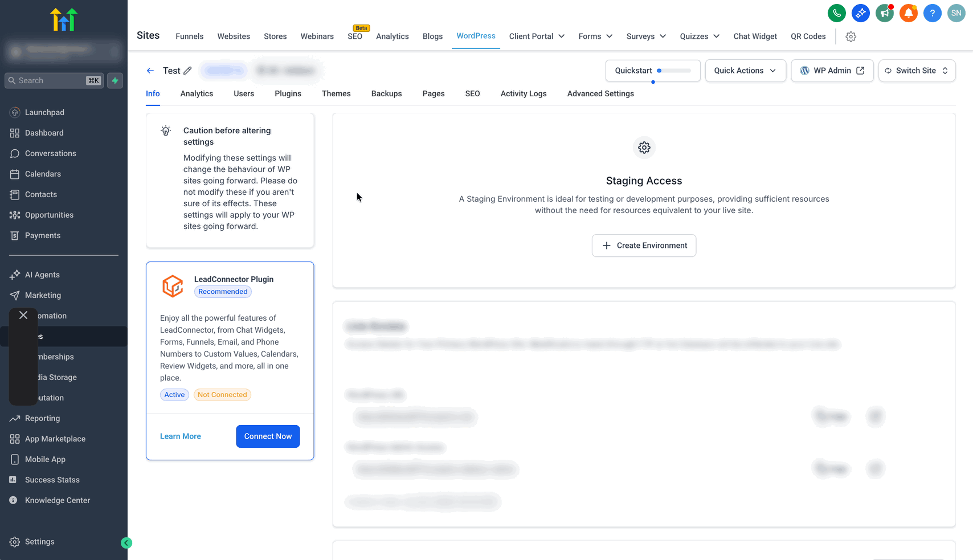Click the Calendars sidebar icon
The height and width of the screenshot is (560, 973).
click(x=15, y=174)
